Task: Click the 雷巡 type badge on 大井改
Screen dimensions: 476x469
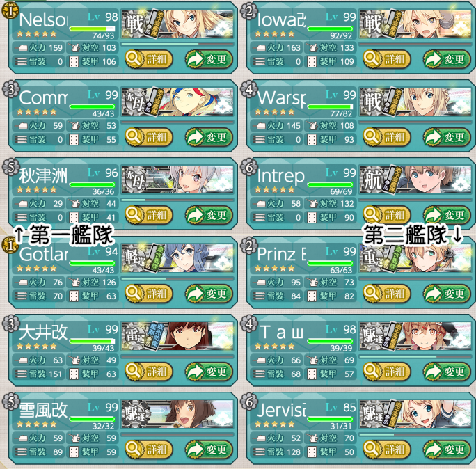Action: 135,335
